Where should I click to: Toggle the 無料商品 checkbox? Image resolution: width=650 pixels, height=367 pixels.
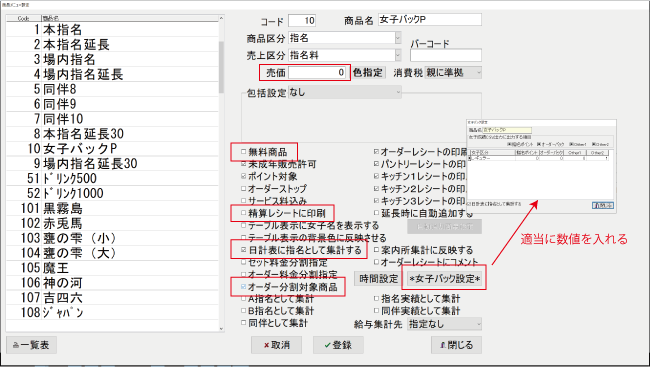[244, 152]
